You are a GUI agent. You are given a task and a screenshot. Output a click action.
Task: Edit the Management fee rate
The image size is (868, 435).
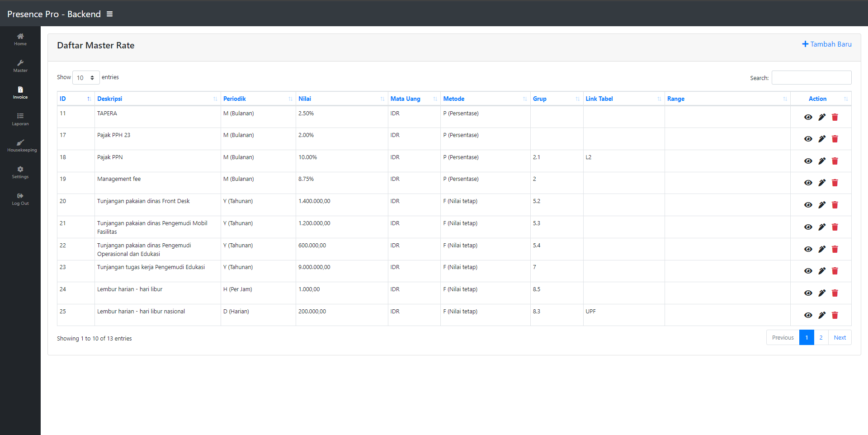822,183
